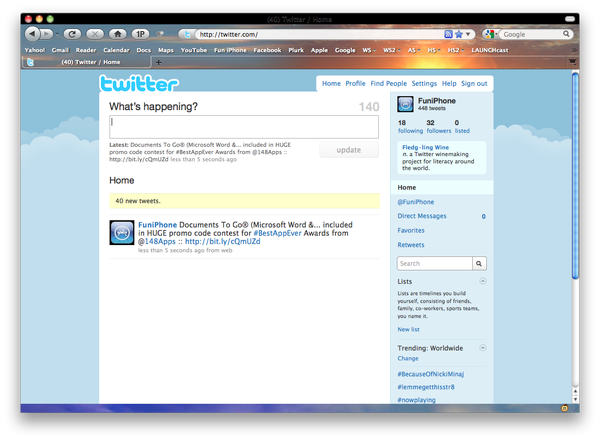Image resolution: width=600 pixels, height=441 pixels.
Task: Subscribe via the RSS feed icon
Action: coord(448,34)
